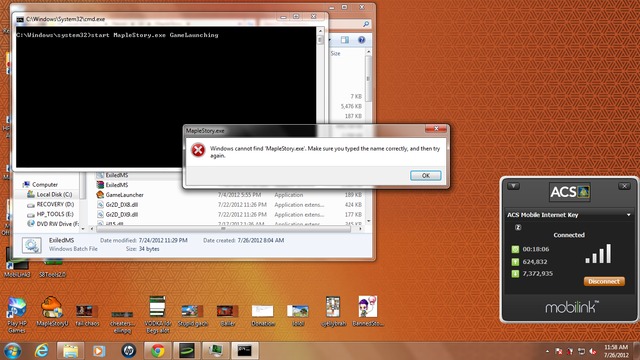Select the Stupid gach desktop image
640x360 pixels.
(192, 316)
